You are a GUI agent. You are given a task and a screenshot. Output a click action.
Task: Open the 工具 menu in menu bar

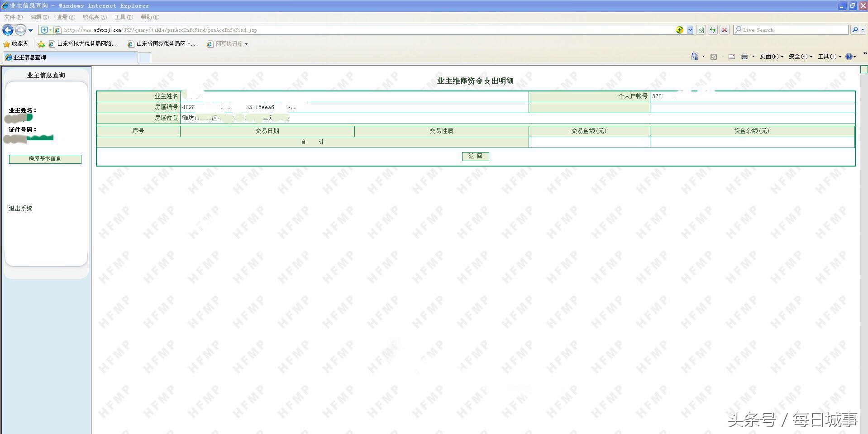124,17
